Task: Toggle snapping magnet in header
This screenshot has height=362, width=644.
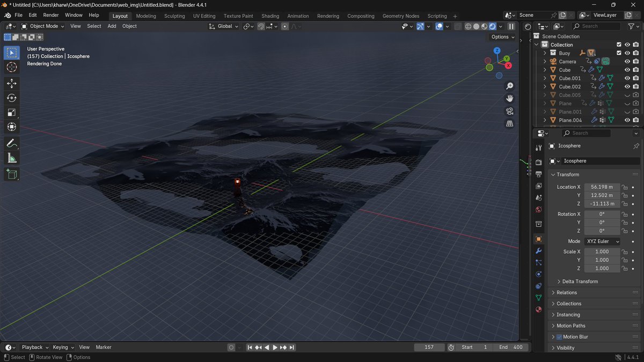Action: click(261, 26)
